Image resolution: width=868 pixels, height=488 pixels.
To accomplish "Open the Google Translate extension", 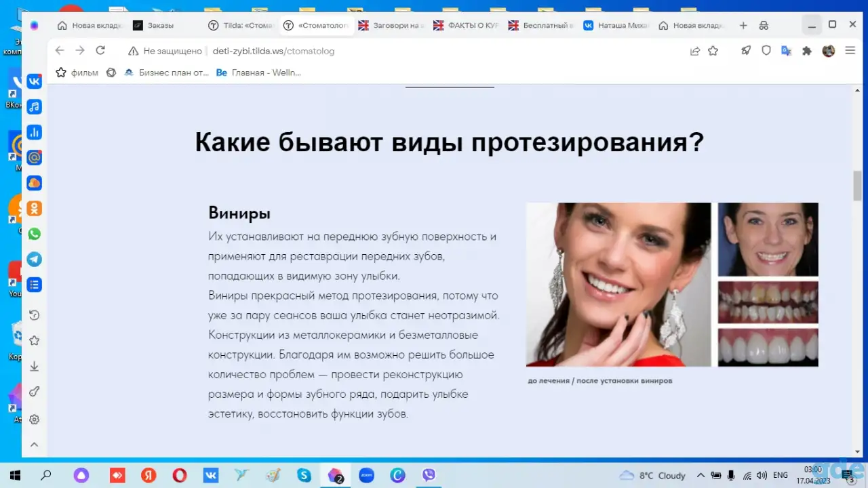I will pos(787,51).
